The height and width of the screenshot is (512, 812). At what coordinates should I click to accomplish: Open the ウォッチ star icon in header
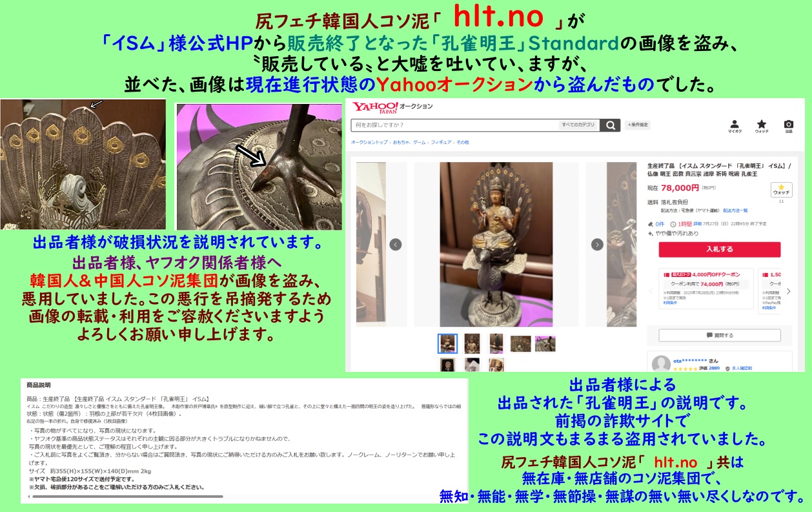[762, 125]
